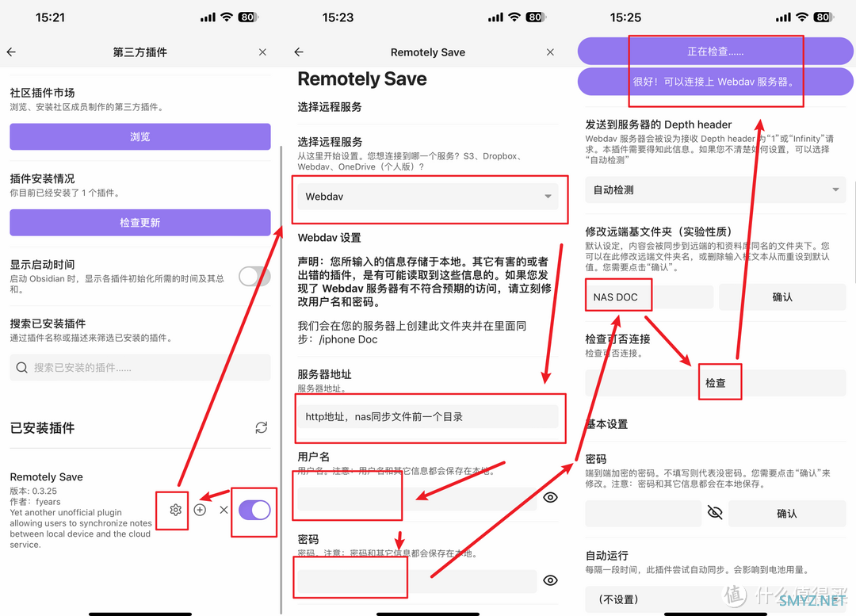Click the NAS DOC remote folder field

point(650,297)
